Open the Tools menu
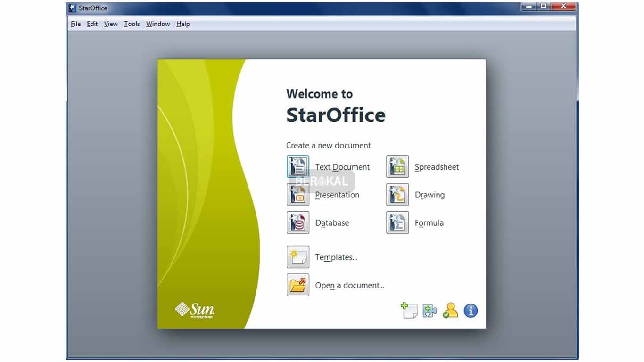644x362 pixels. 132,24
